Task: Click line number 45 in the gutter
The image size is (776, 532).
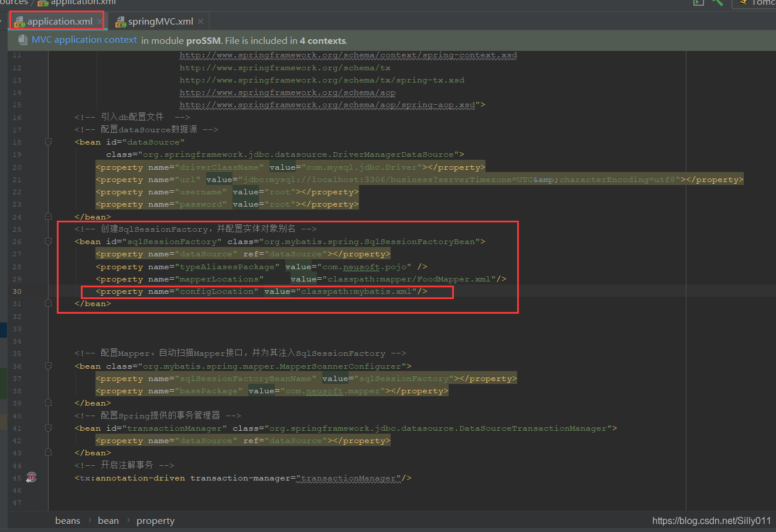Action: pyautogui.click(x=17, y=478)
